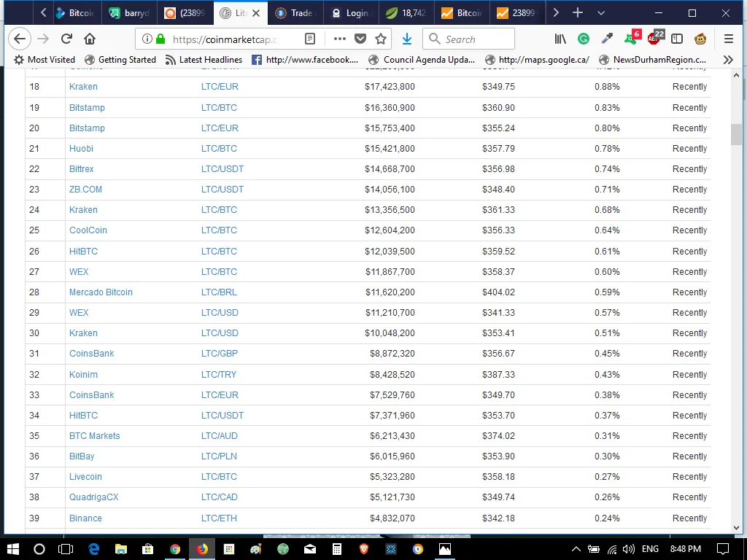Select the eyedropper extension icon
Screen dimensions: 747x560
point(607,39)
